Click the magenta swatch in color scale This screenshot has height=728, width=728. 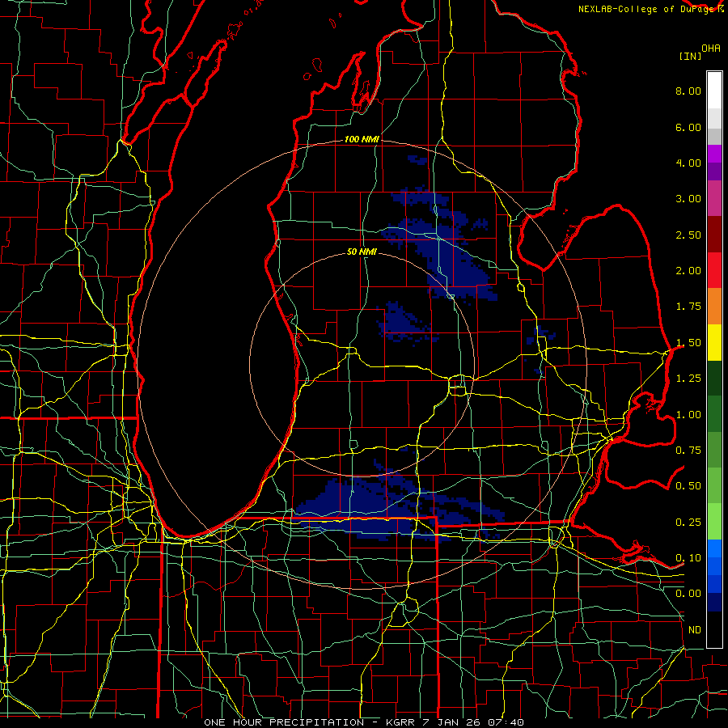pos(714,154)
